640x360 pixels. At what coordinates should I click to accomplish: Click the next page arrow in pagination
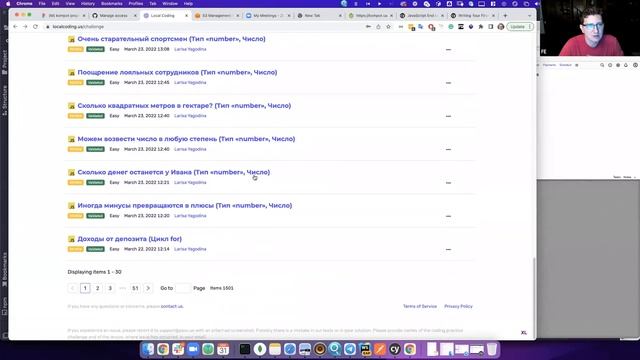[x=148, y=288]
